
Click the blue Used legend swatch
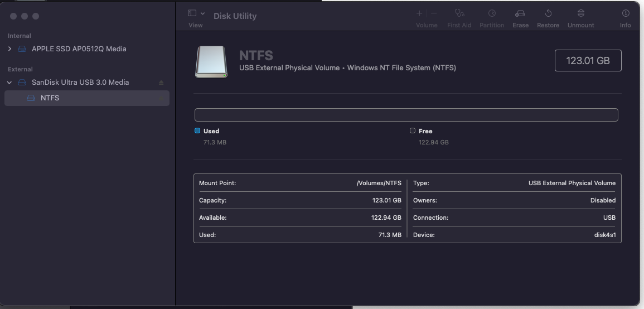point(197,131)
